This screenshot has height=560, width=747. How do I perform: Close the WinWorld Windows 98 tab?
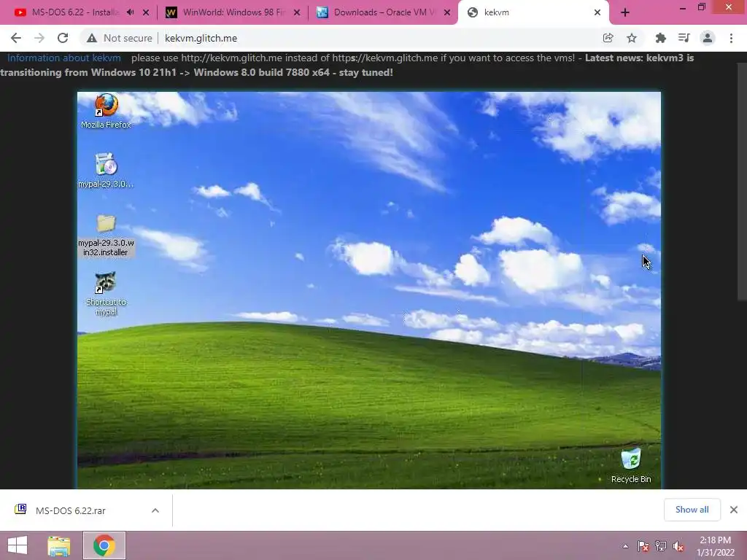point(297,12)
